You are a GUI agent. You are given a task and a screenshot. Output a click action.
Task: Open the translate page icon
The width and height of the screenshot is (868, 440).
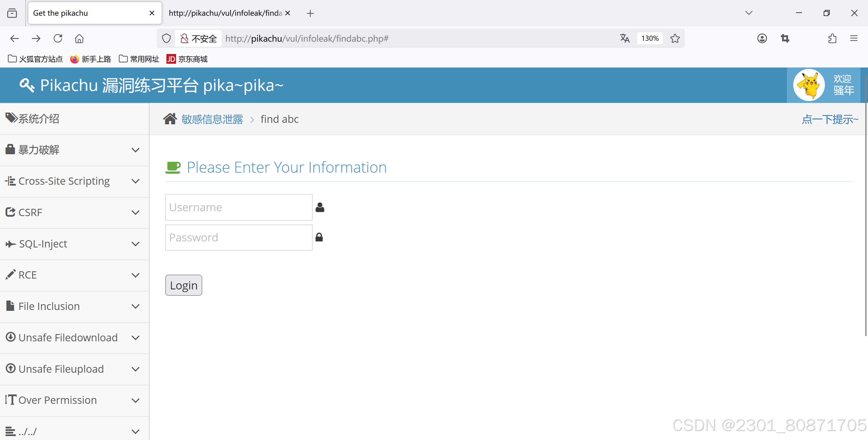(x=624, y=38)
